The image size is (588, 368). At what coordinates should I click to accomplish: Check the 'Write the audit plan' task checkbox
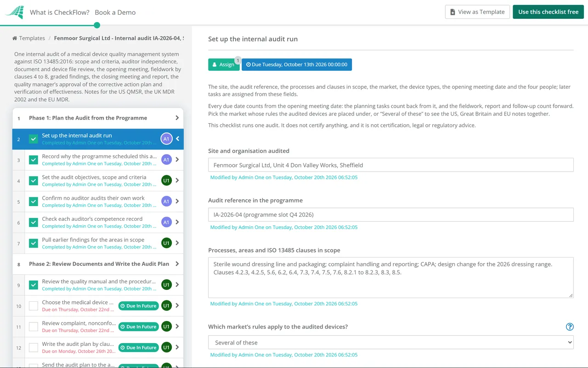tap(34, 347)
